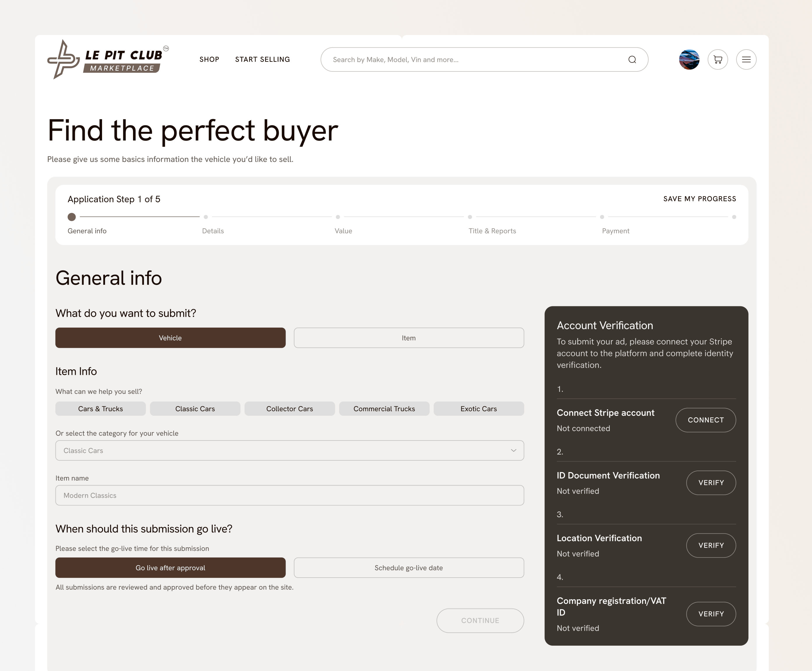Screen dimensions: 812x671
Task: Open the user profile avatar
Action: pyautogui.click(x=689, y=60)
